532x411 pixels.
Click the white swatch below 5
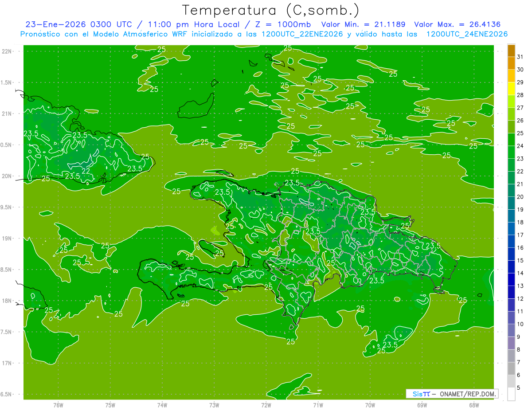pyautogui.click(x=511, y=394)
